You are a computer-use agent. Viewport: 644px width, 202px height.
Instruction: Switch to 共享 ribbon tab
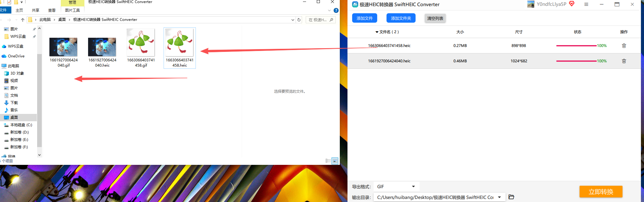[36, 10]
